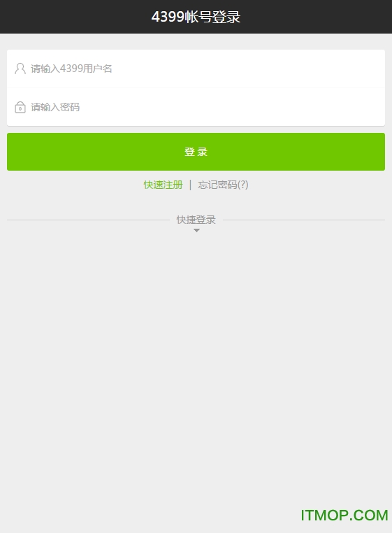Click the divider line right of 快捷登录
The image size is (392, 533).
(304, 220)
